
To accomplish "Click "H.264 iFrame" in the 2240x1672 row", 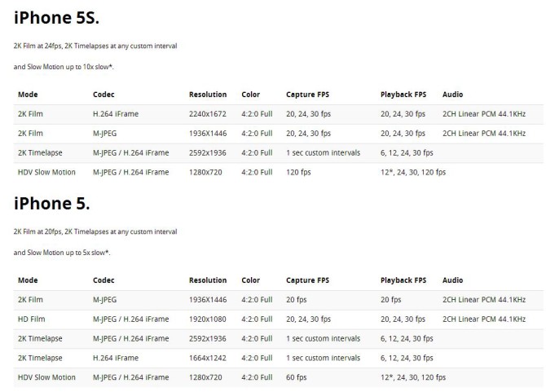I will pyautogui.click(x=116, y=114).
